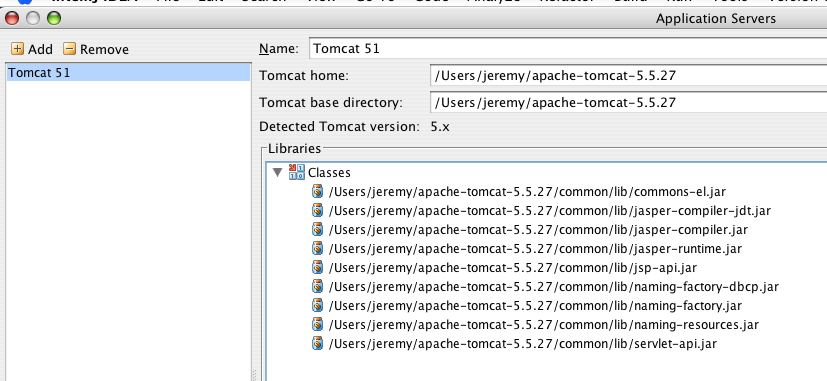Click the Classes library group icon
Screen dimensions: 827x381
(x=297, y=172)
